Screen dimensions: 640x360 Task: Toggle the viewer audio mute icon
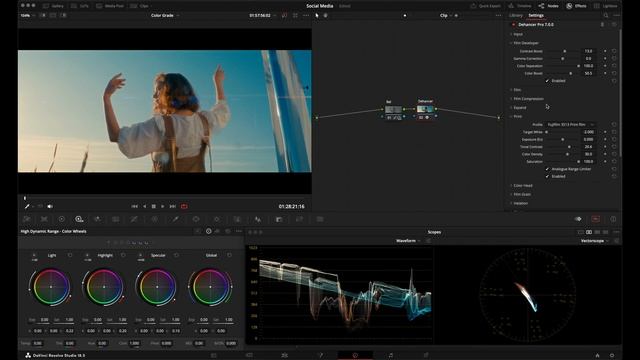point(50,207)
